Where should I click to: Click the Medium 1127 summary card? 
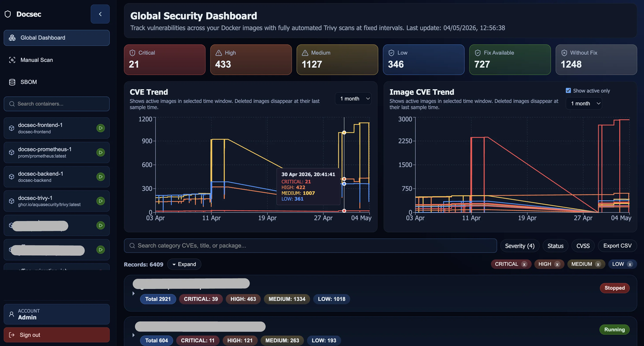[x=338, y=60]
